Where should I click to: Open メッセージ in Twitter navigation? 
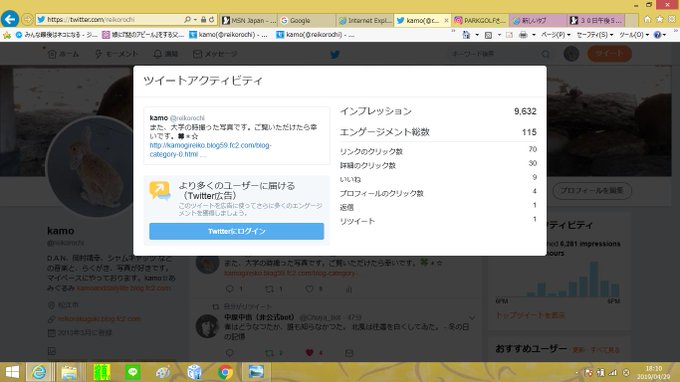215,54
